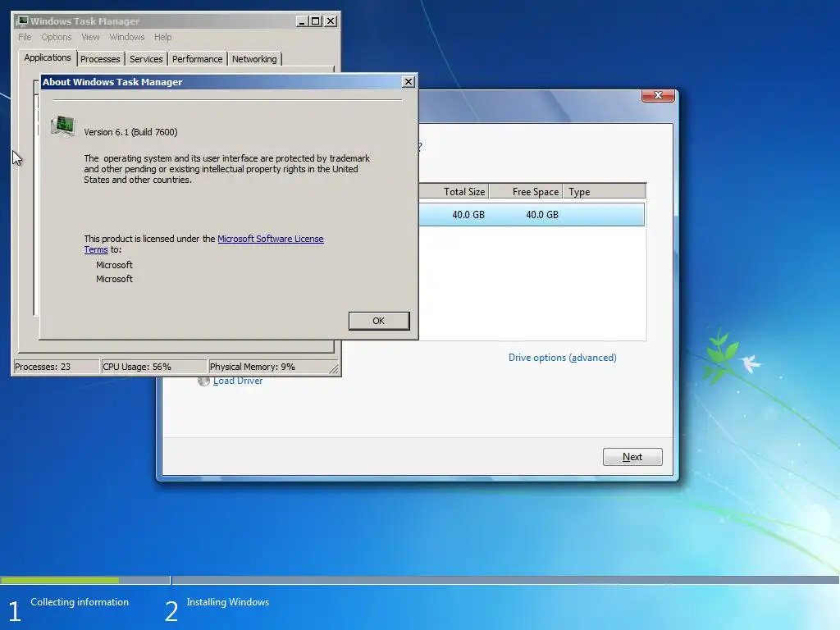840x630 pixels.
Task: Open the Help menu in Task Manager
Action: pos(163,37)
